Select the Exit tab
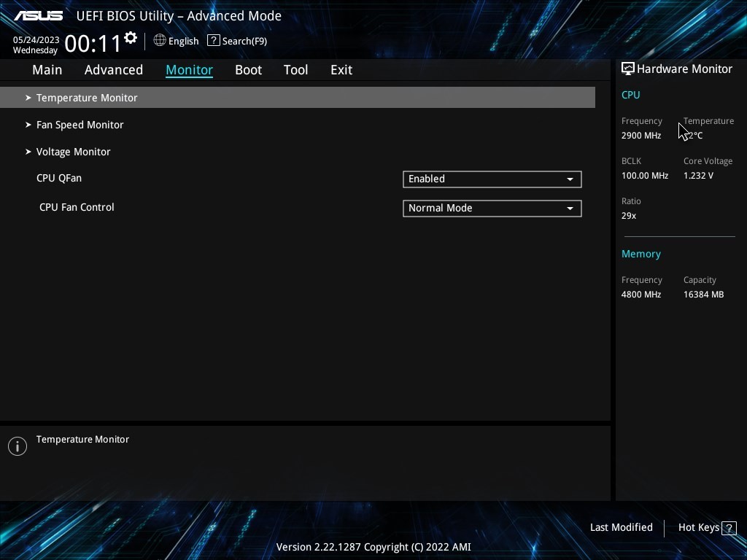 341,70
